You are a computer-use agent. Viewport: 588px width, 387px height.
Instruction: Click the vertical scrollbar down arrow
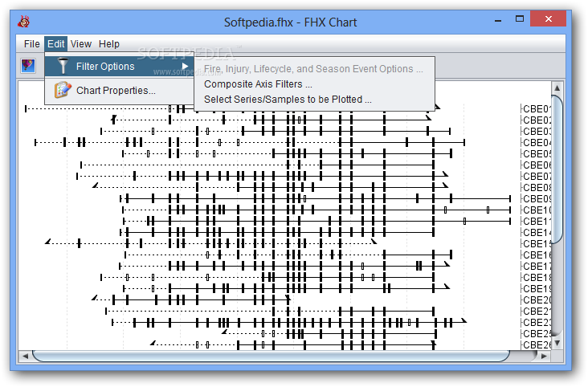pos(557,342)
